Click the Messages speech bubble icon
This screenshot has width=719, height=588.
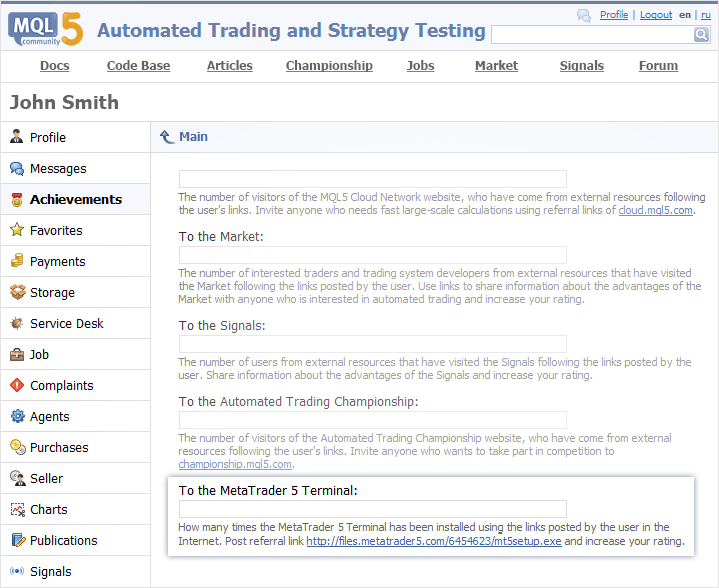tap(17, 169)
